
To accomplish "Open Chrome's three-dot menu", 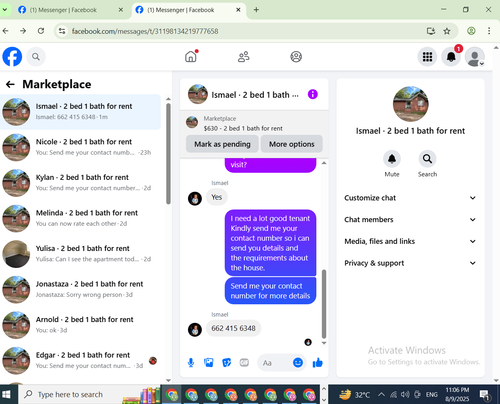I will pyautogui.click(x=489, y=31).
